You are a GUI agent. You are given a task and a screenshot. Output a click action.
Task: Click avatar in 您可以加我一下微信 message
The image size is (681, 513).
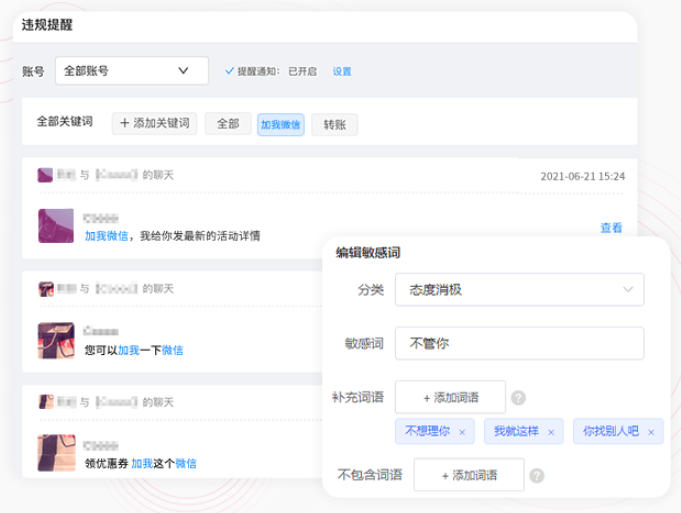click(x=56, y=340)
